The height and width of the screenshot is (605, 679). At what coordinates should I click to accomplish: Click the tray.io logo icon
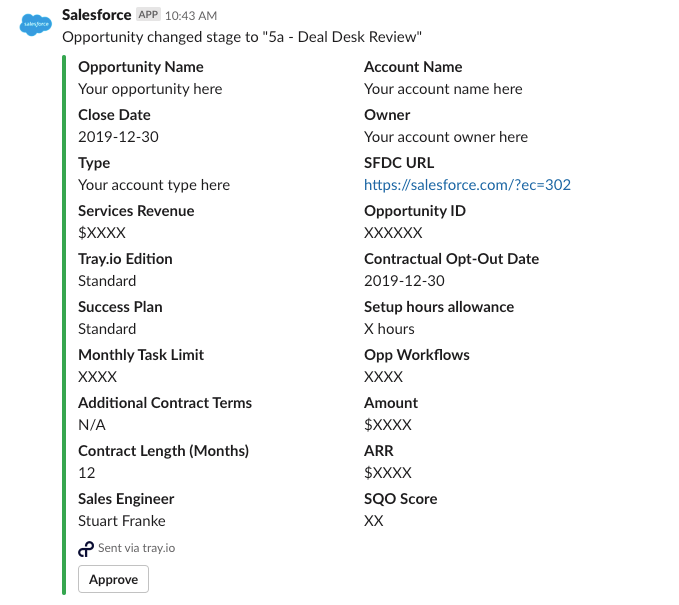86,549
